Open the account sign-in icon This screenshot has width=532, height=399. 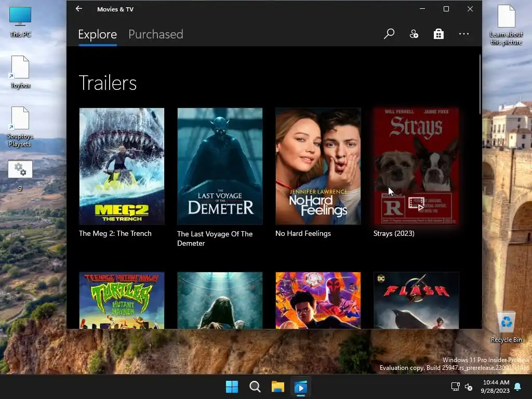(414, 34)
